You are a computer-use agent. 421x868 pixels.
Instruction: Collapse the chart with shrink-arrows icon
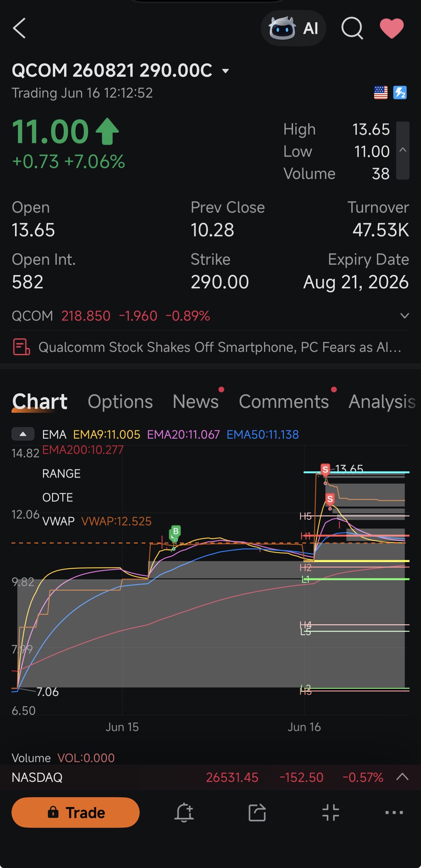point(330,812)
